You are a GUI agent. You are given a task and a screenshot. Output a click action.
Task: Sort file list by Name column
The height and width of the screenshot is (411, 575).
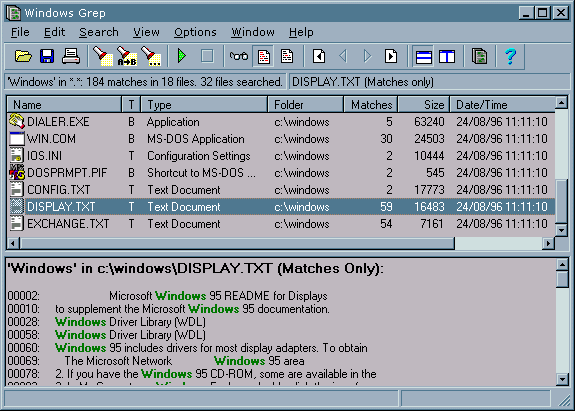[x=64, y=105]
